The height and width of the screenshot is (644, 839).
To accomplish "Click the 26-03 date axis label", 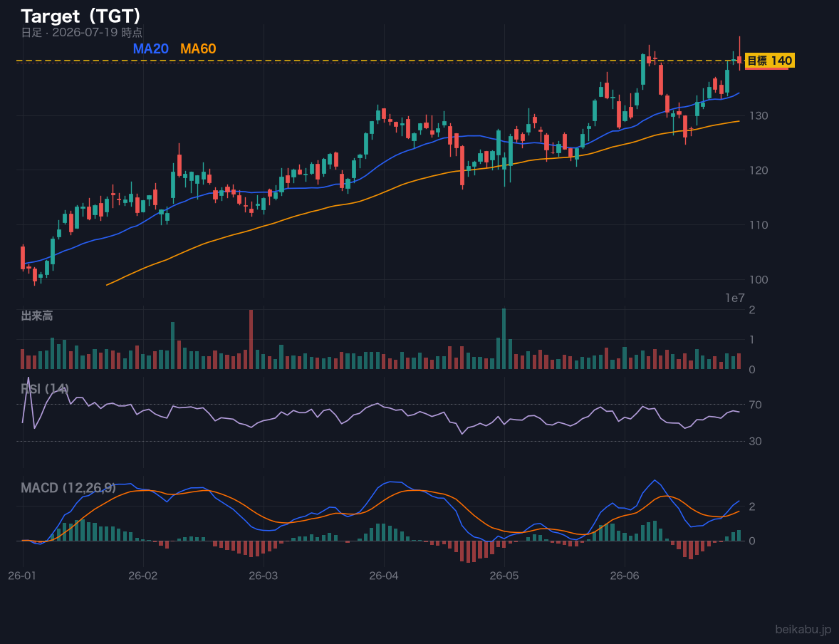I will tap(264, 576).
